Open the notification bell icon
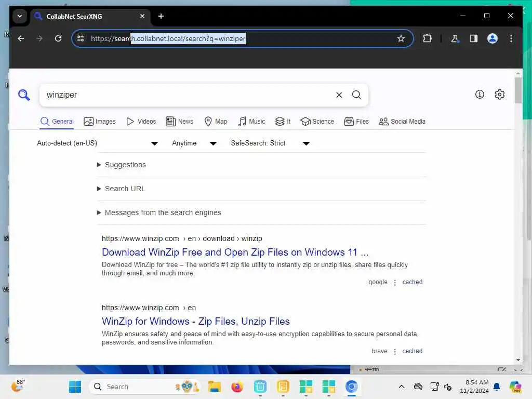 click(497, 387)
